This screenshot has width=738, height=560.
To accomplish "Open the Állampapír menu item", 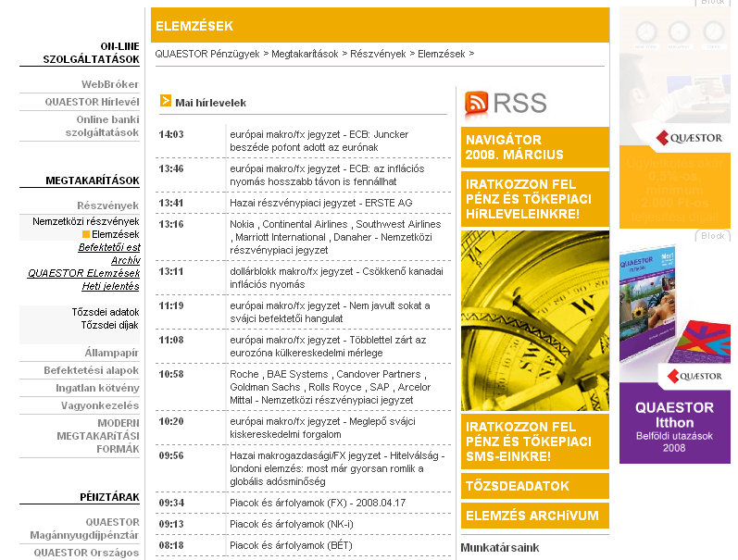I will tap(112, 353).
